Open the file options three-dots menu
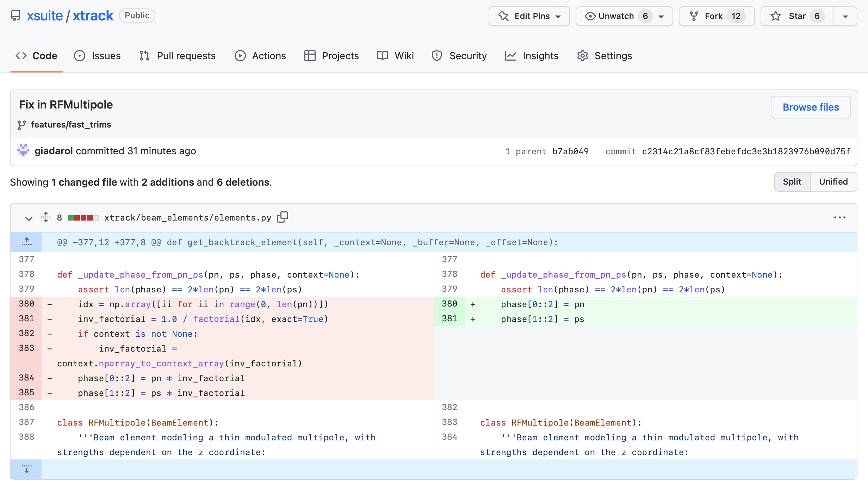 tap(839, 217)
